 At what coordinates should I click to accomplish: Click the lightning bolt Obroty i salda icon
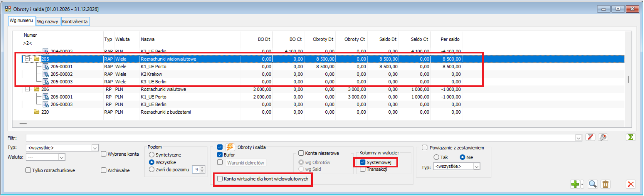point(230,147)
